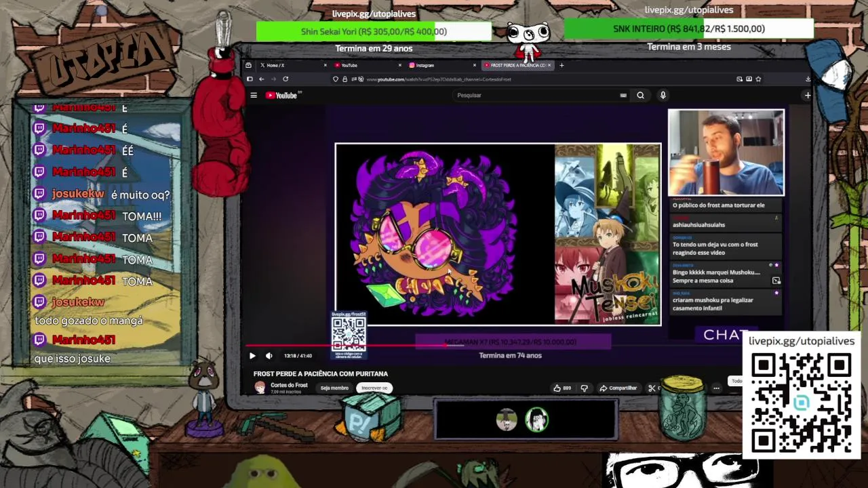Open the on-screen keyboard icon in search box

pos(623,96)
